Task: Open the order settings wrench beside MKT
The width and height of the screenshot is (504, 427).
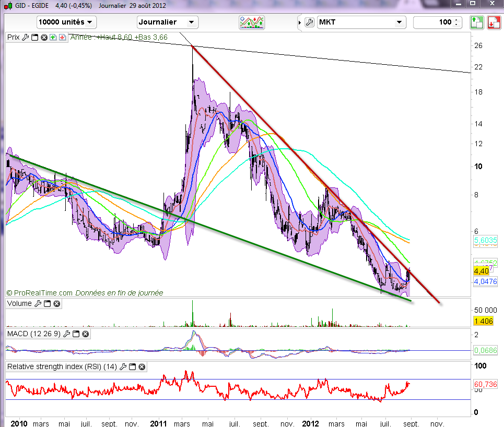Action: pos(309,22)
